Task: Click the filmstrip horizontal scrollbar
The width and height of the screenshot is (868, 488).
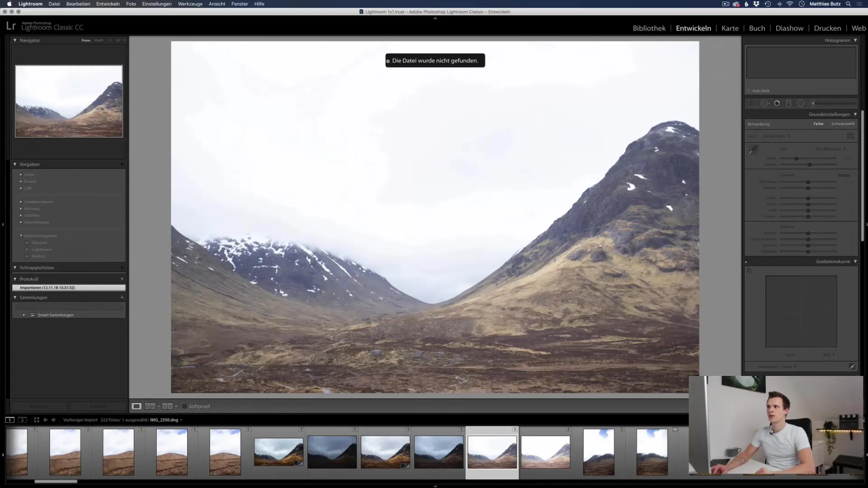Action: [x=56, y=481]
